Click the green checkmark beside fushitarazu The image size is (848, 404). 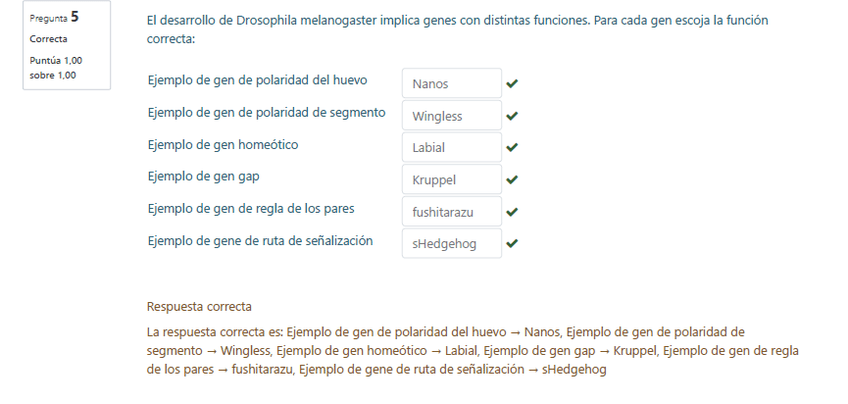pos(512,212)
